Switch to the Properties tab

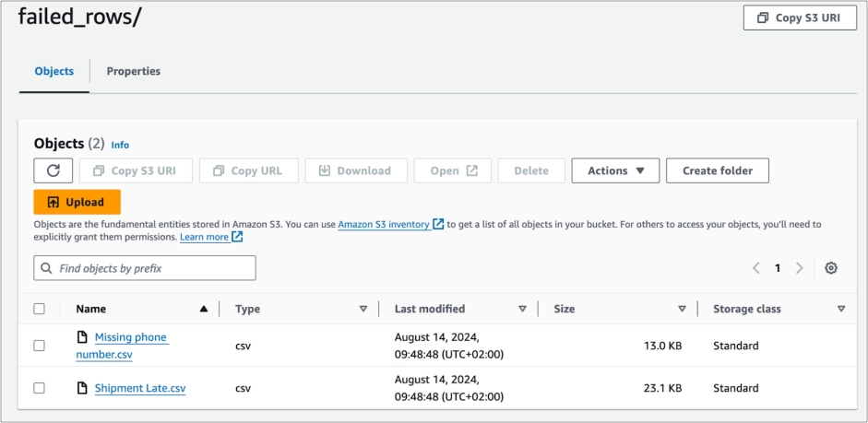click(133, 71)
